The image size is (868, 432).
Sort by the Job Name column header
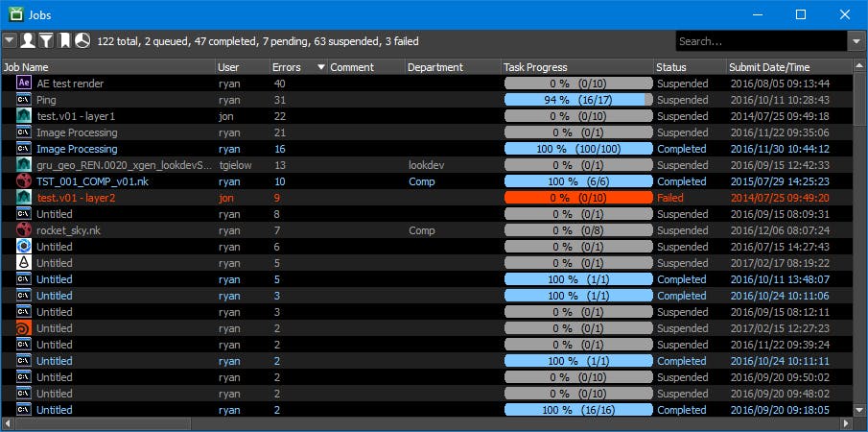pos(108,67)
